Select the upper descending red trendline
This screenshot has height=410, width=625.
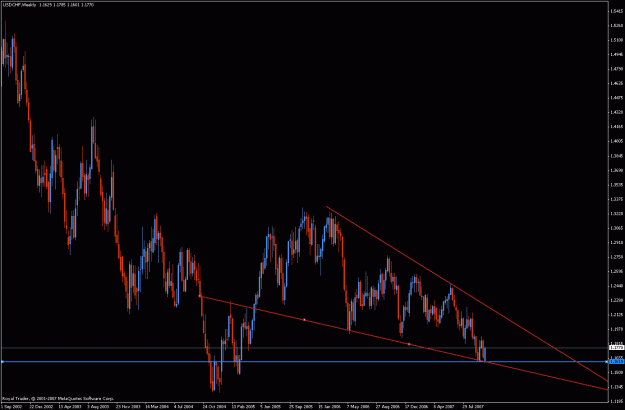(466, 293)
